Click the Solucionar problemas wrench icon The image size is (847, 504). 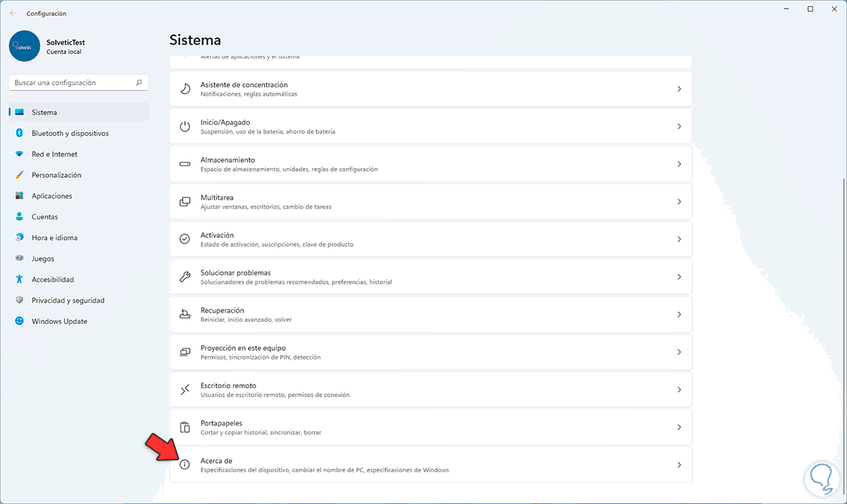185,277
